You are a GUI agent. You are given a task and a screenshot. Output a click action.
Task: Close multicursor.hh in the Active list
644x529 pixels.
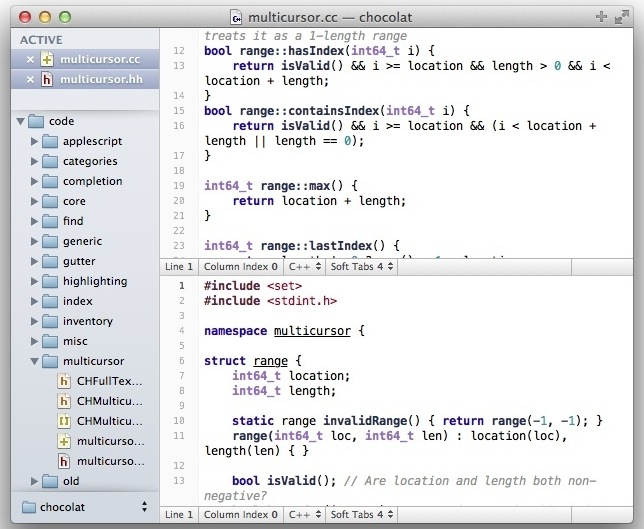click(x=29, y=80)
